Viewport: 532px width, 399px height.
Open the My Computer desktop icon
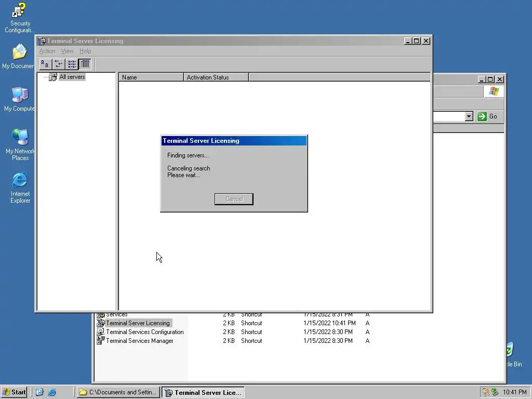pos(19,99)
